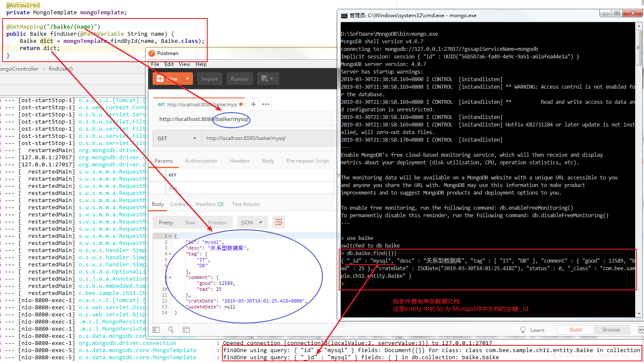Switch to the Pre-request Script tab

(308, 161)
